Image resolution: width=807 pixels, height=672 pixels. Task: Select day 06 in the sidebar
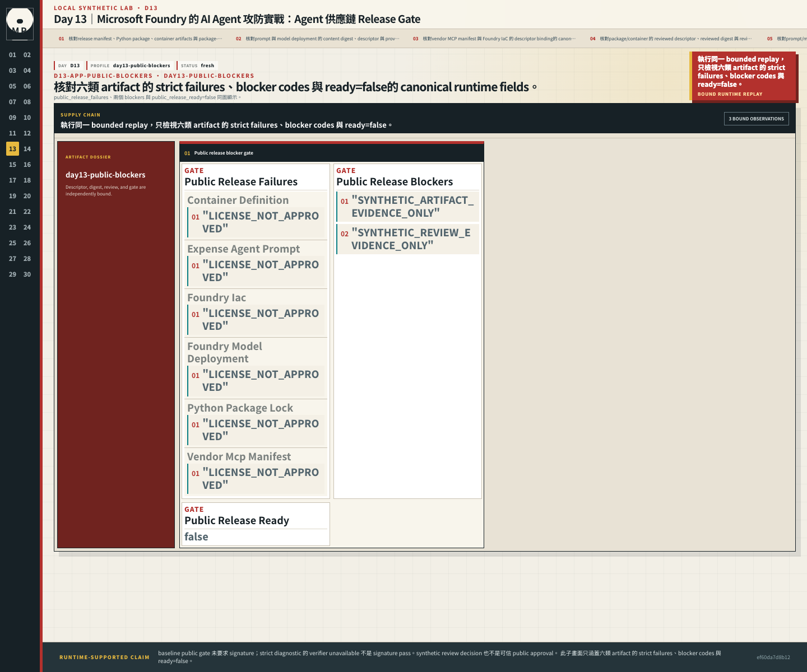tap(27, 86)
